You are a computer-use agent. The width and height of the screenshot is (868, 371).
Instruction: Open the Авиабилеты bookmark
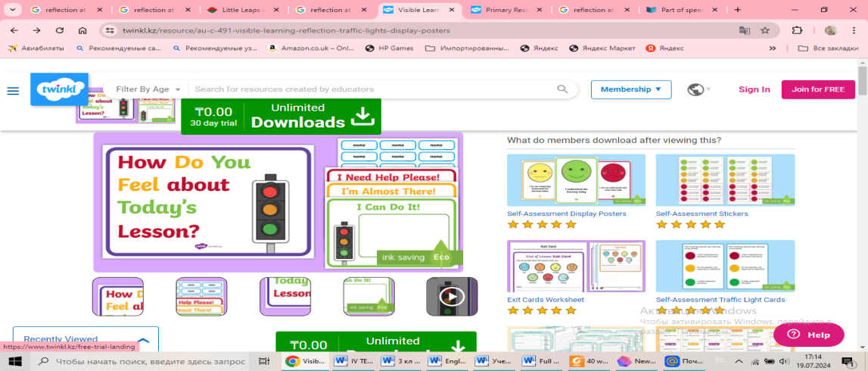tap(36, 48)
